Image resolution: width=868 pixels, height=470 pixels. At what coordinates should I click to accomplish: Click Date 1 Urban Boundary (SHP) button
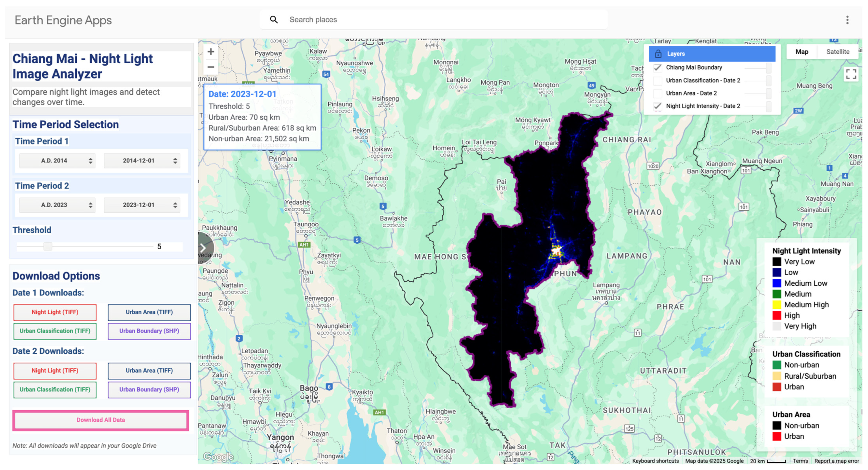[x=149, y=331]
